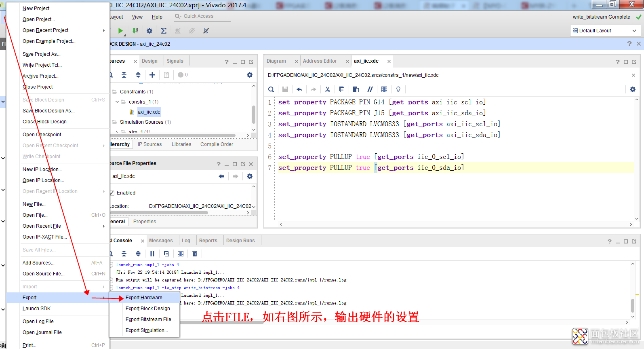Click Tcl Console vertical scrollbar
Image resolution: width=644 pixels, height=349 pixels.
(x=633, y=305)
